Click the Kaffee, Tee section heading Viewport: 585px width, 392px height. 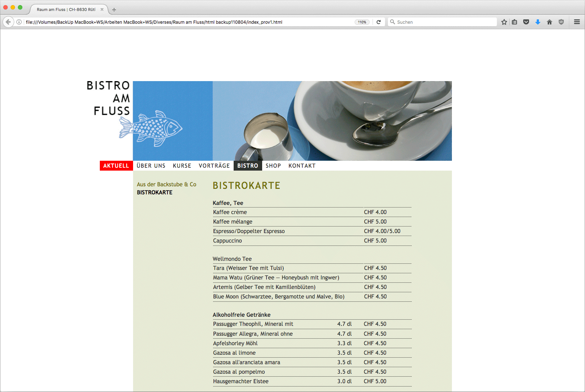tap(228, 203)
